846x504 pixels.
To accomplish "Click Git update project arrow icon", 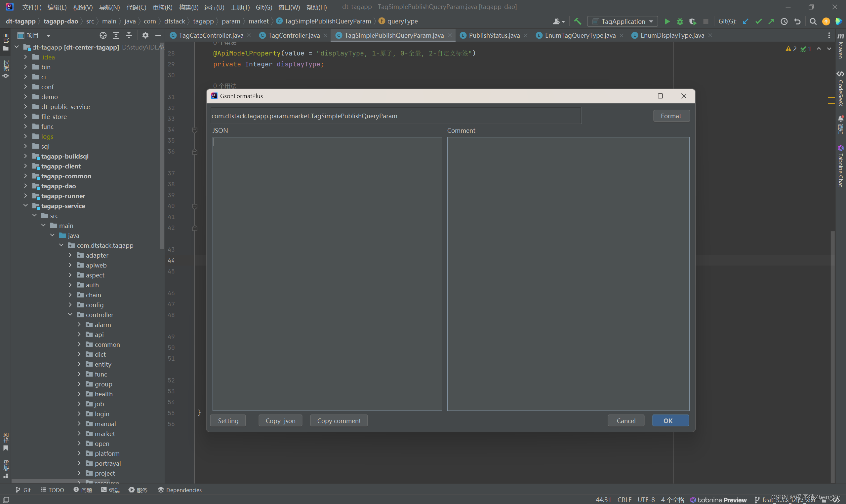I will click(745, 21).
